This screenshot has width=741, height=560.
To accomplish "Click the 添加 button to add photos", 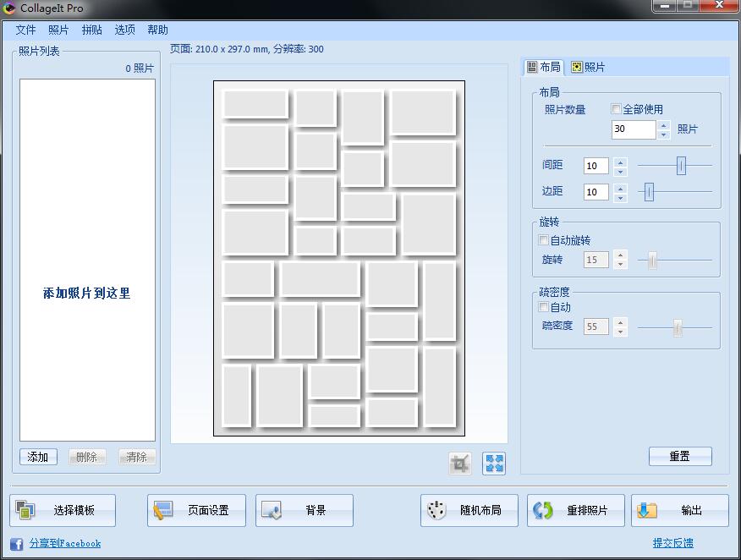I will [37, 456].
